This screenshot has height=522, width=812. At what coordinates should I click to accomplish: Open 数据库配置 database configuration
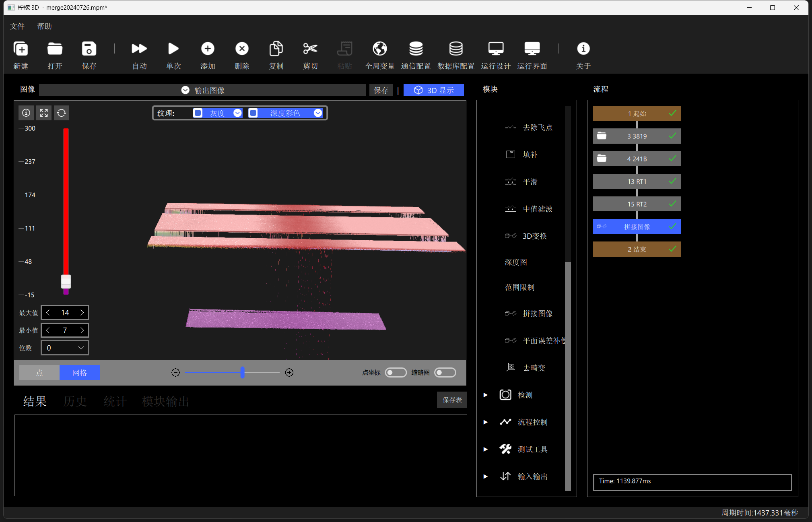coord(455,49)
